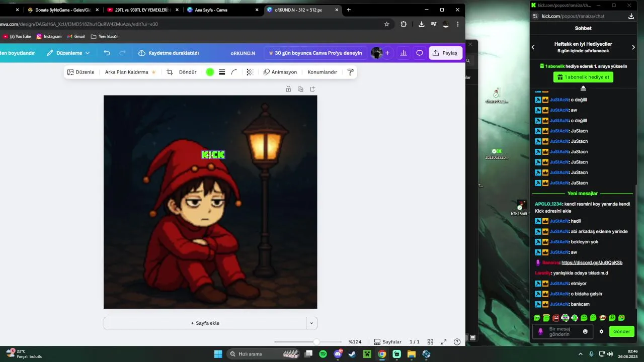Lock the page using the padlock icon
Viewport: 644px width, 362px height.
tap(288, 89)
